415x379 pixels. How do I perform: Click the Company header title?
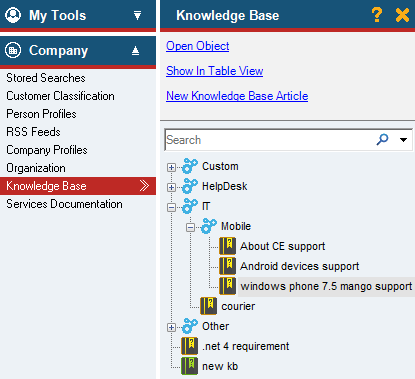58,51
